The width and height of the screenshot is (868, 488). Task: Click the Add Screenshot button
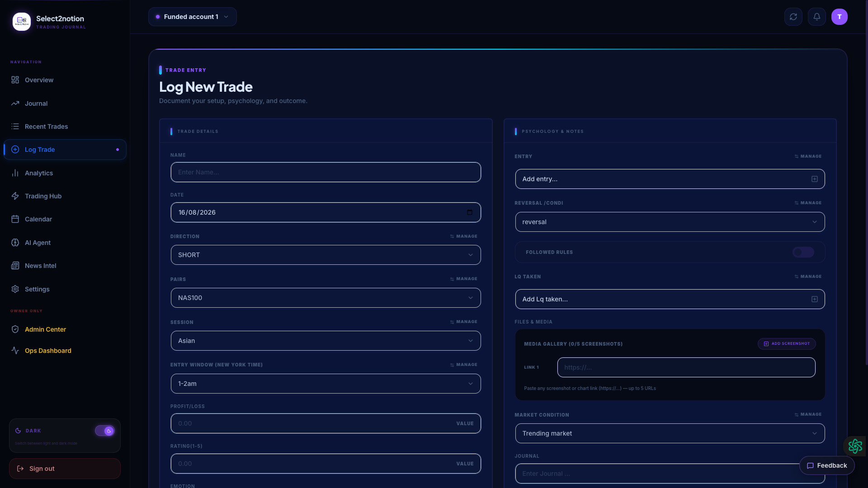787,344
